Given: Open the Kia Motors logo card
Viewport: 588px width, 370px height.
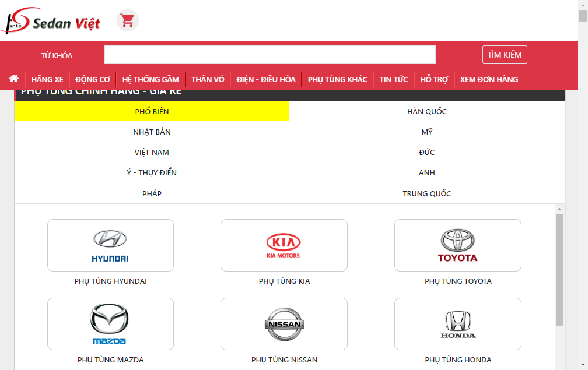Looking at the screenshot, I should 284,245.
